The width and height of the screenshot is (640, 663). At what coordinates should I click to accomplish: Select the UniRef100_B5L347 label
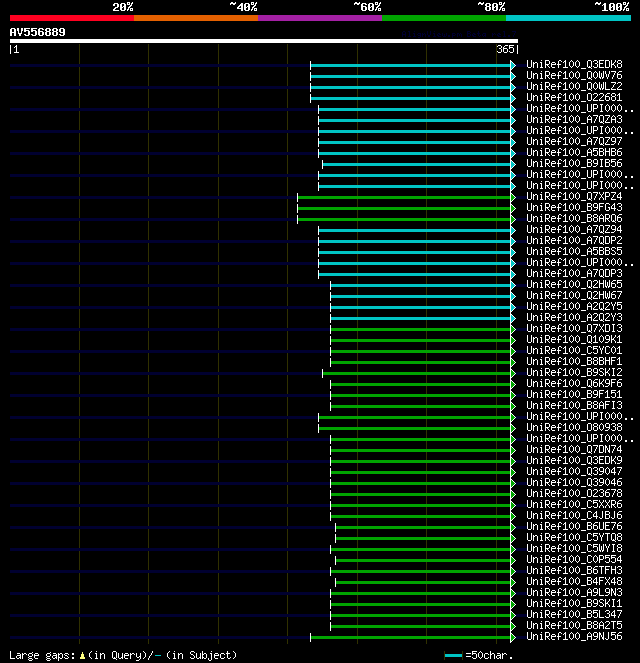[574, 614]
